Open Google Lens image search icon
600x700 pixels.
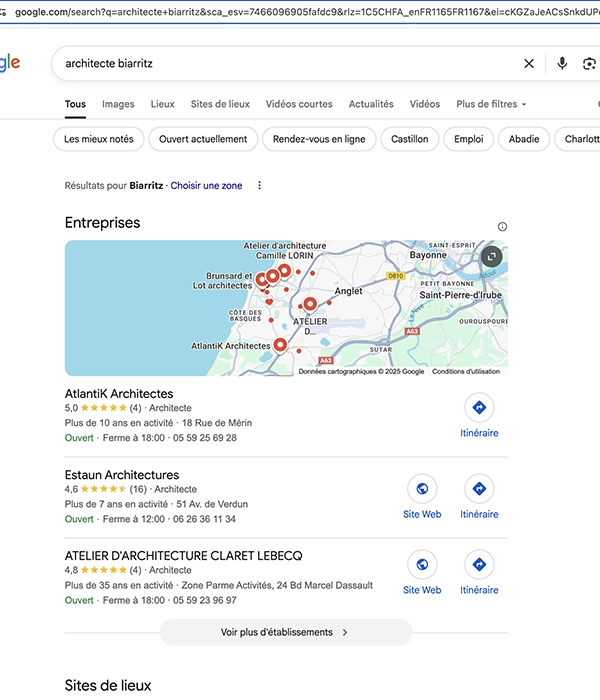tap(589, 64)
